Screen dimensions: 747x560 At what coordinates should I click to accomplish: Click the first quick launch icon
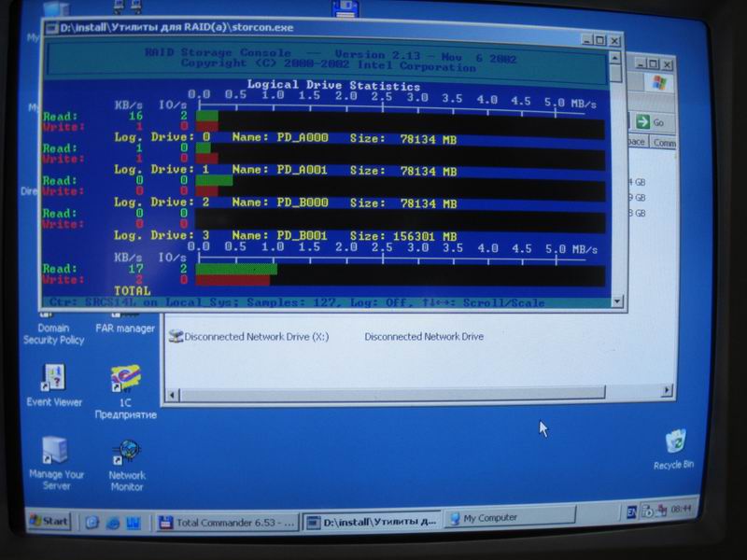92,523
